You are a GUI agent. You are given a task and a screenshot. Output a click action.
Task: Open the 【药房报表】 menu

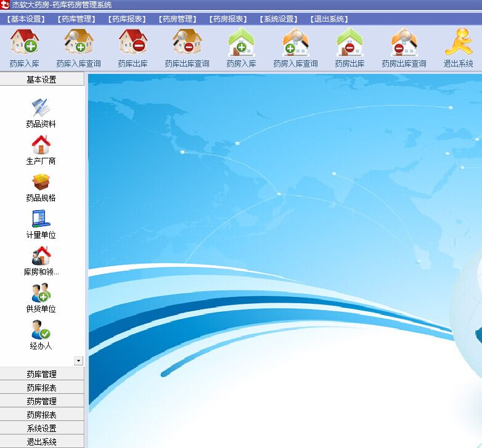pyautogui.click(x=228, y=19)
